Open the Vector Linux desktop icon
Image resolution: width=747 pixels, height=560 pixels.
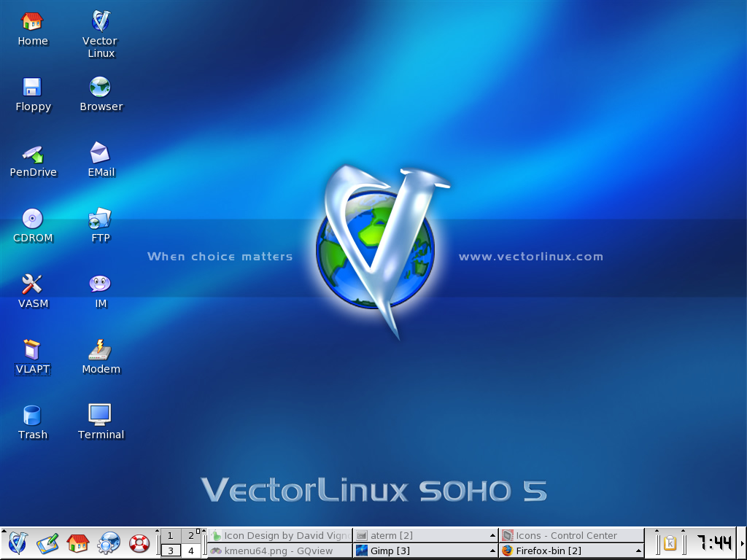101,22
